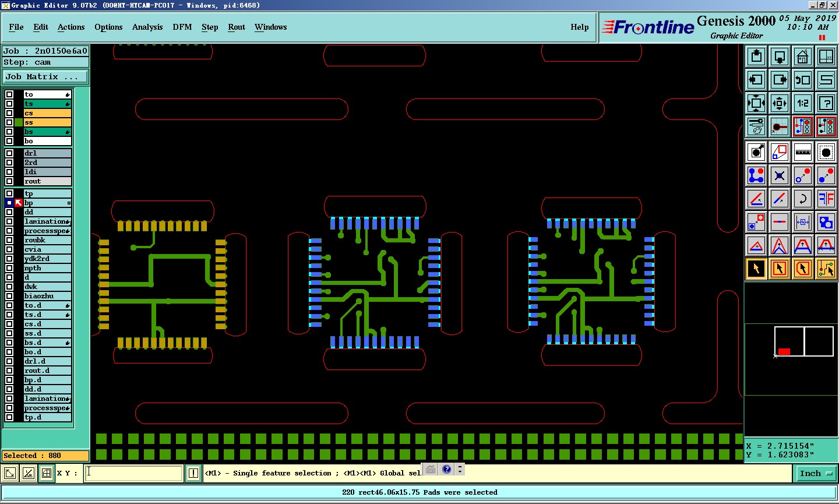Open the Step menu

(210, 27)
